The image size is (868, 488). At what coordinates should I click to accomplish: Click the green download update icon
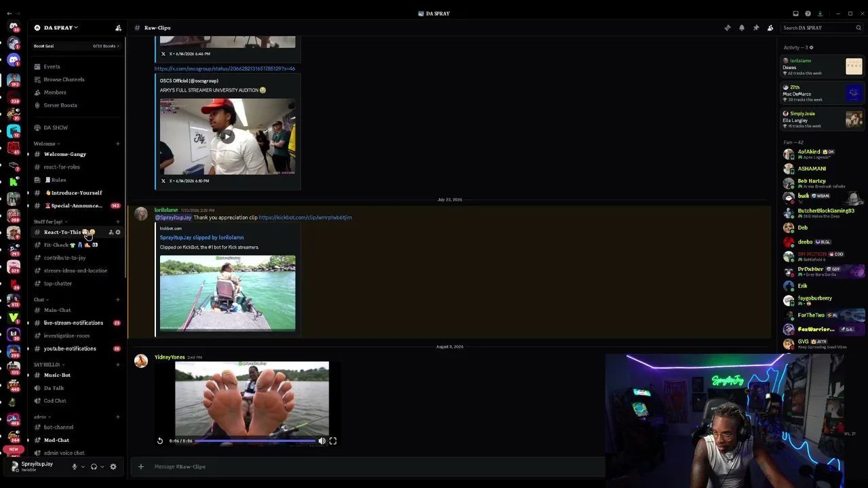pos(820,14)
